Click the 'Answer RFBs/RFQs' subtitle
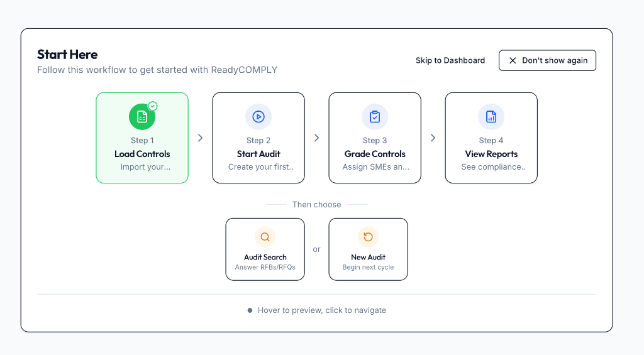 [x=265, y=267]
